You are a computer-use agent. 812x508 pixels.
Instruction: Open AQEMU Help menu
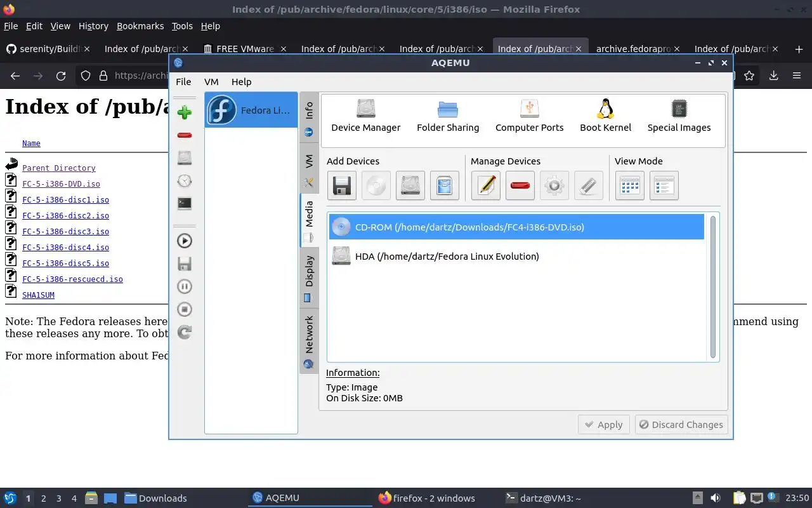pyautogui.click(x=241, y=81)
